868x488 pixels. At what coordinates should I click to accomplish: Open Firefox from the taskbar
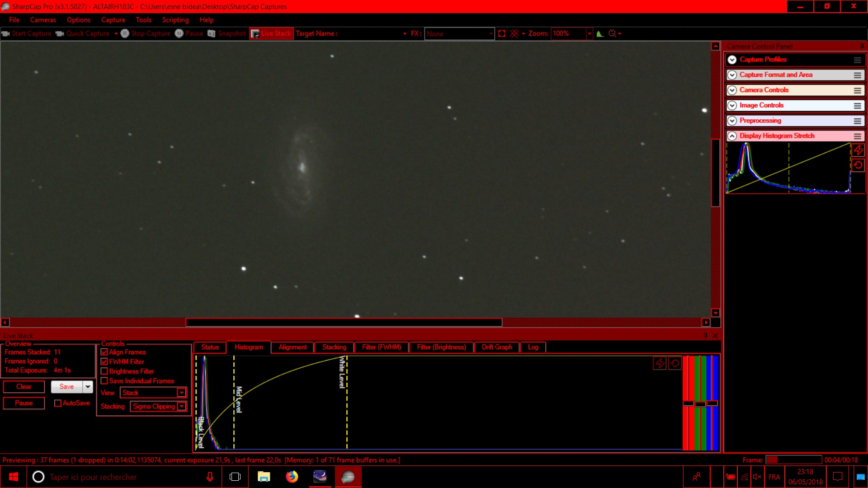click(x=292, y=477)
